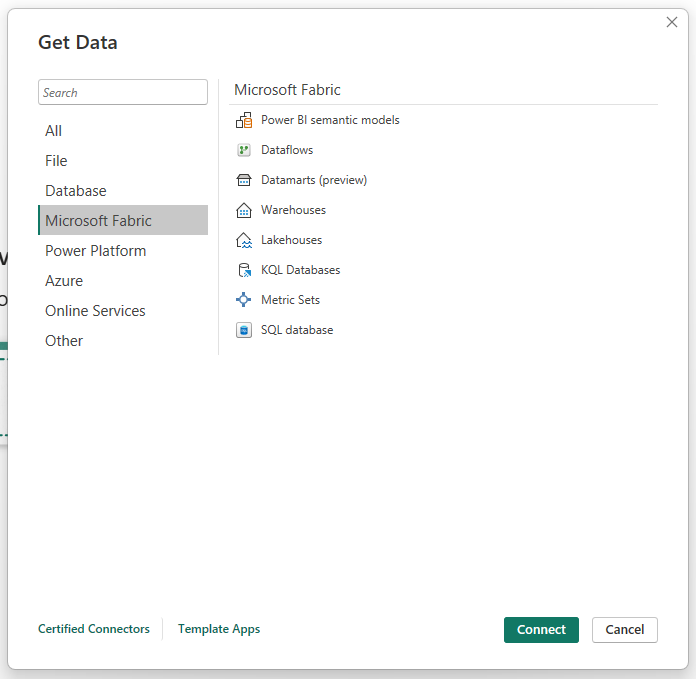Switch to the Other category
The image size is (696, 679).
point(123,341)
